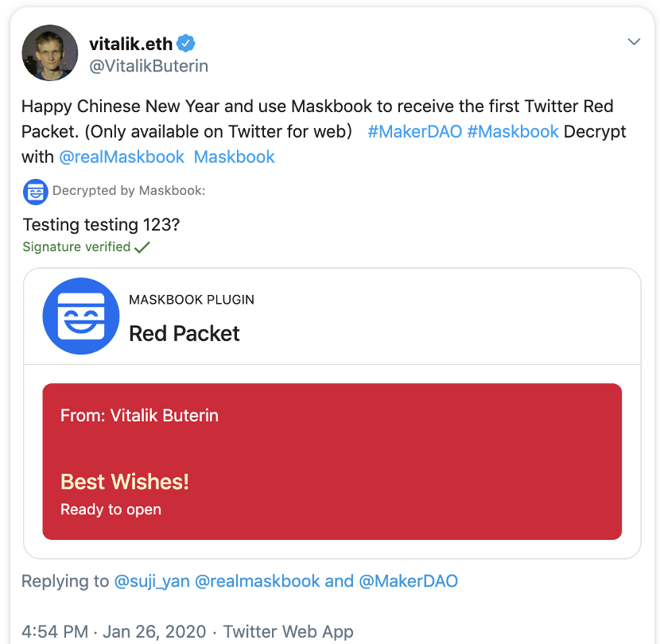This screenshot has width=660, height=644.
Task: Open the @VitalikButerin handle link
Action: click(149, 66)
